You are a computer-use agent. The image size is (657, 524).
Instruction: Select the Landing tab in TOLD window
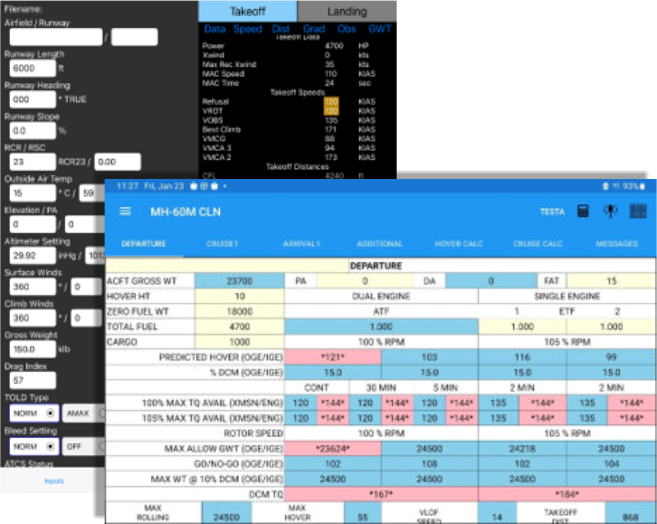(347, 11)
